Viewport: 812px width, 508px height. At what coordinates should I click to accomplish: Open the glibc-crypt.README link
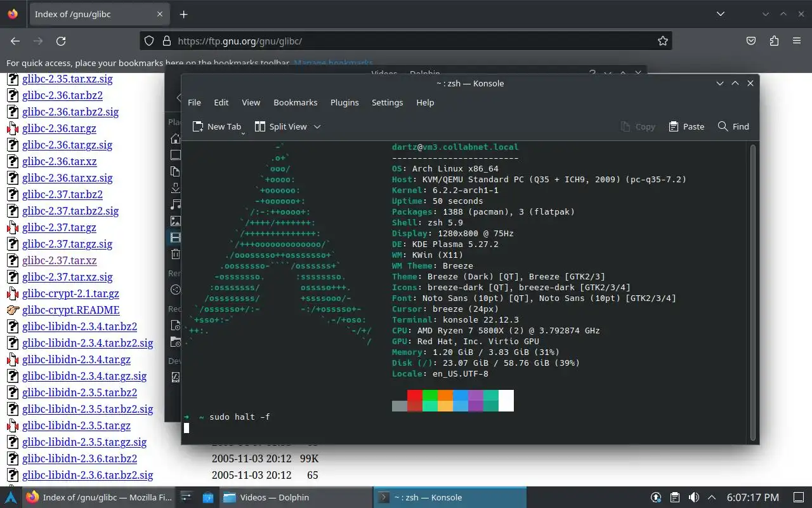70,310
